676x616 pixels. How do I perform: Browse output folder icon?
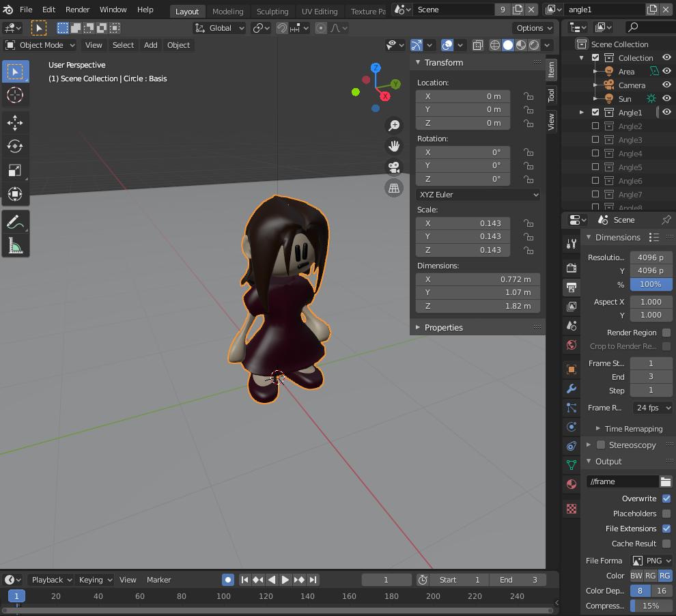[666, 481]
